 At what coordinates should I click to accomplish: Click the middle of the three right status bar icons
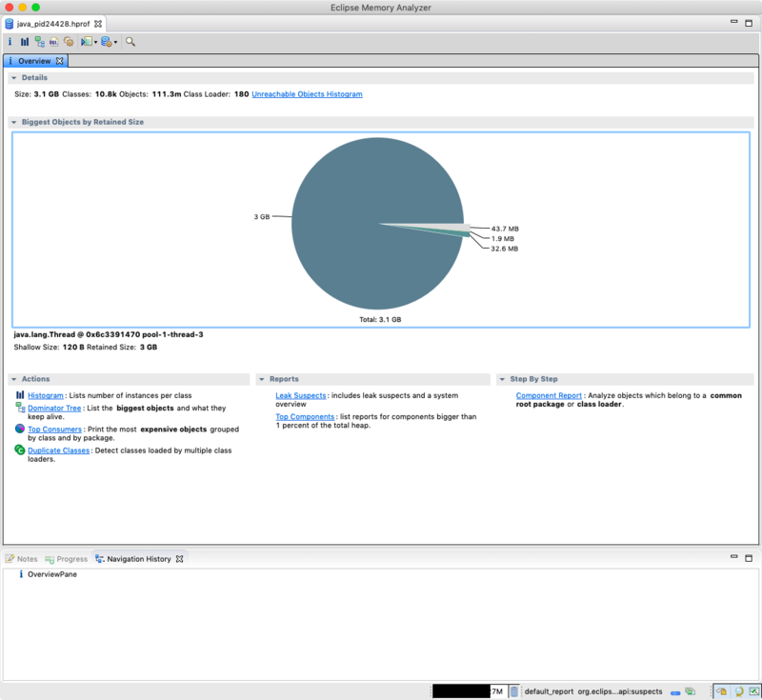739,691
